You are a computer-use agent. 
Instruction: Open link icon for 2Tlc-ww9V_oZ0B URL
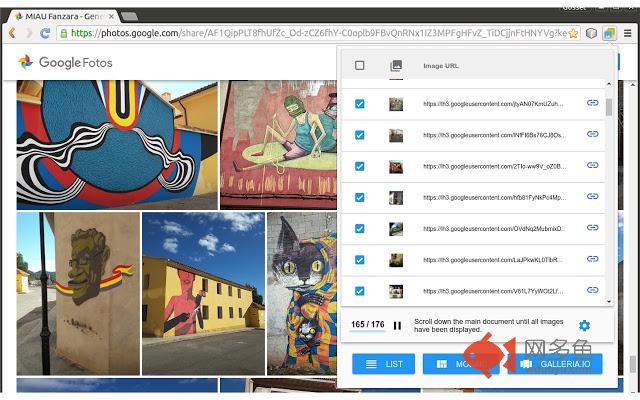click(593, 165)
